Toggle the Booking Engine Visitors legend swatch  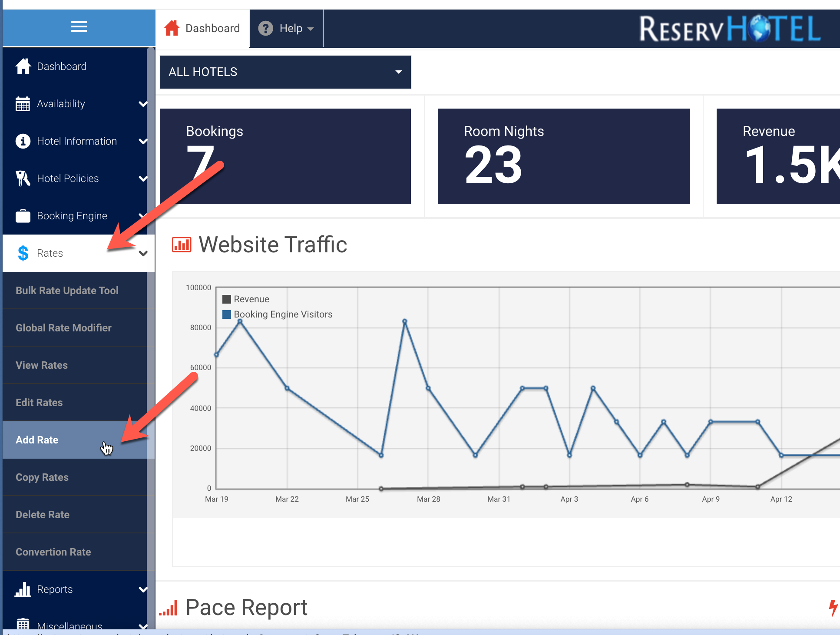[227, 314]
